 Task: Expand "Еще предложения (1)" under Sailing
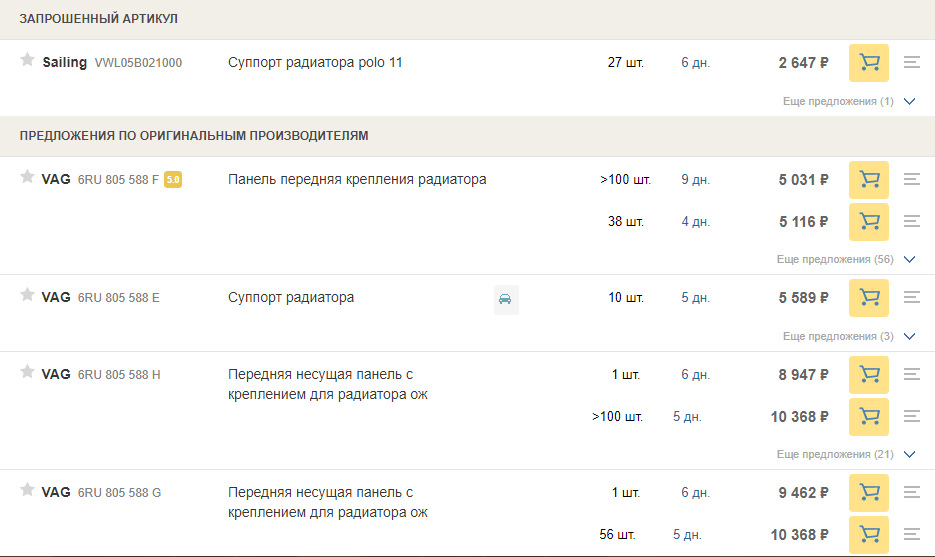[x=849, y=101]
